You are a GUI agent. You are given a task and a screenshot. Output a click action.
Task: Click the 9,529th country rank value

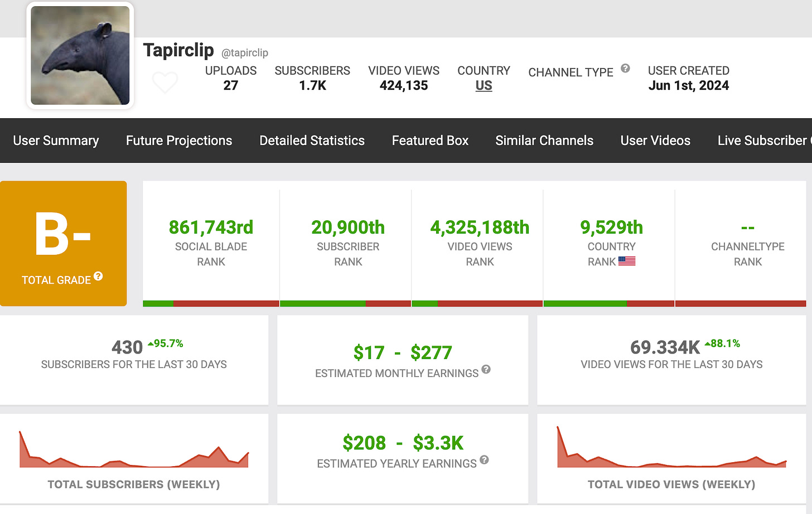click(612, 227)
